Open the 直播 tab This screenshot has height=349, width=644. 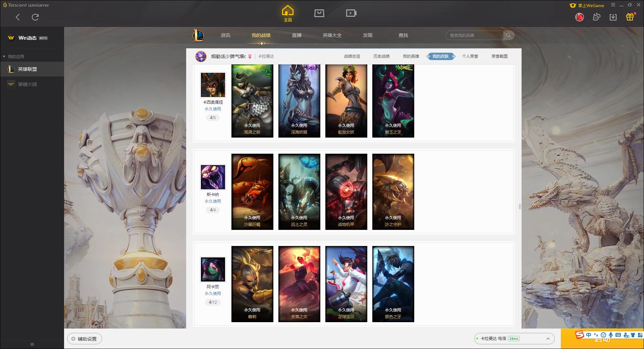pyautogui.click(x=297, y=35)
